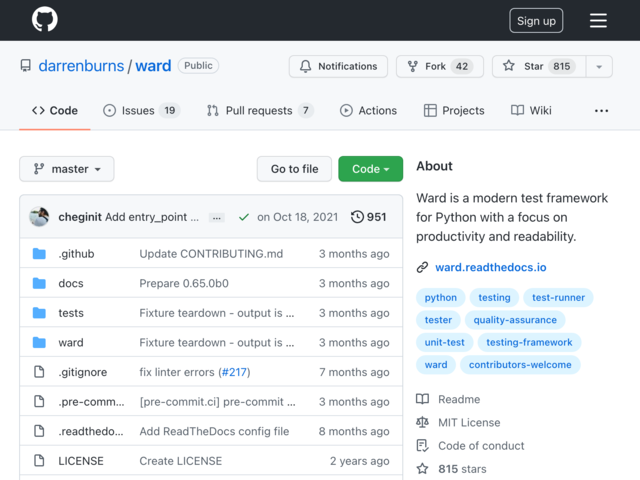Viewport: 640px width, 480px height.
Task: Click folder icon next to tests
Action: [x=39, y=313]
